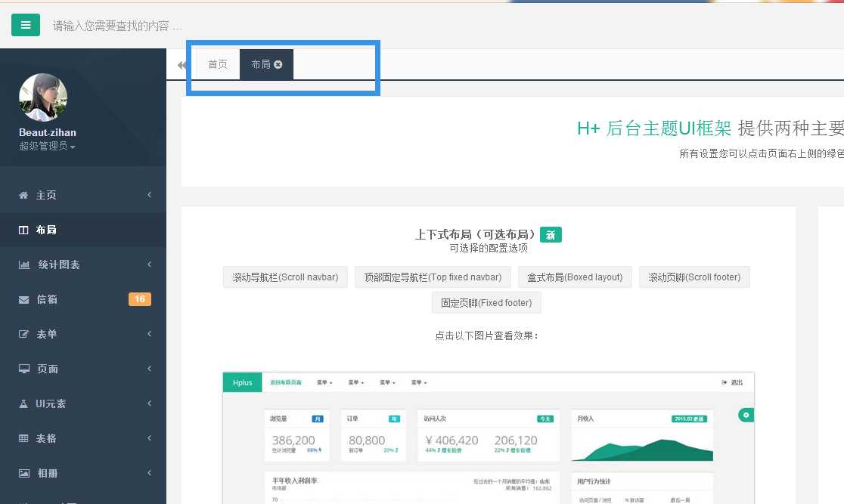
Task: Click the home icon beside 主页
Action: 23,195
